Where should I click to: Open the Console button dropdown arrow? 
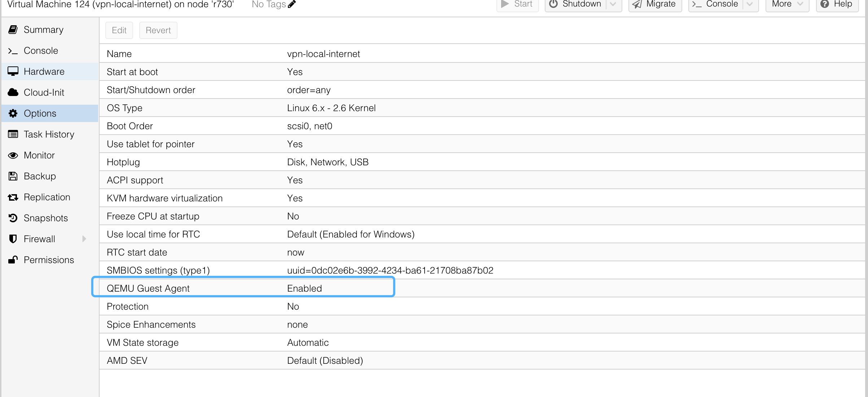point(750,4)
